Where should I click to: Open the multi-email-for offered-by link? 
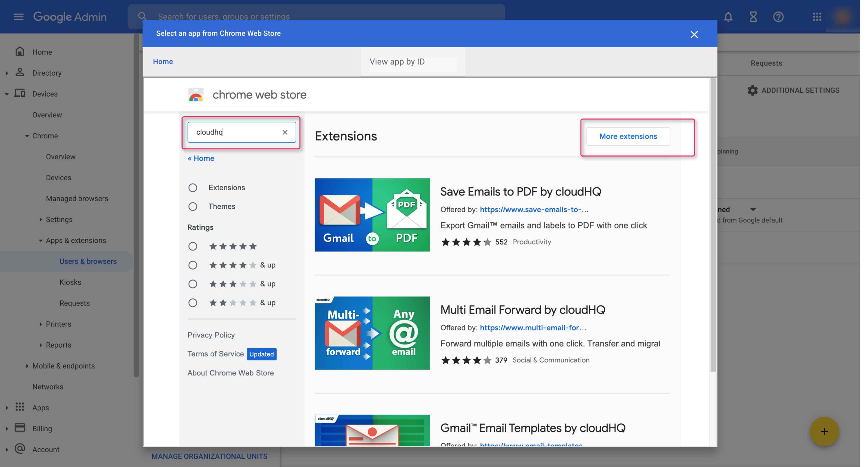click(533, 328)
